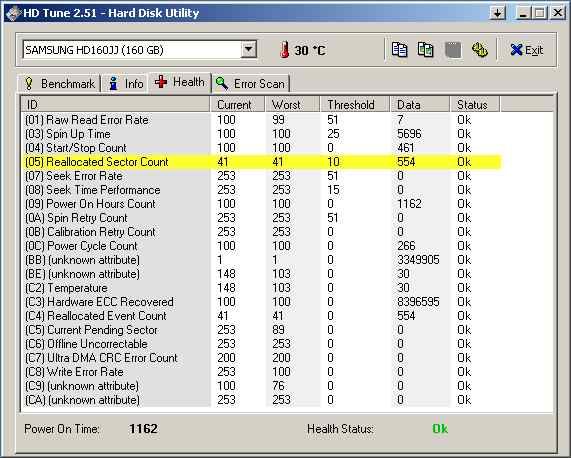Viewport: 571px width, 458px height.
Task: Click the green Health Status Ok text
Action: click(440, 429)
